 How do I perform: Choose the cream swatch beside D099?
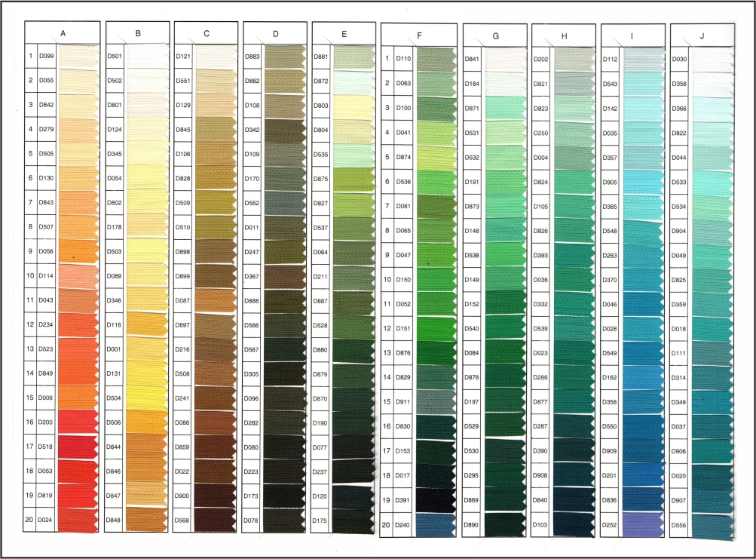coord(78,56)
